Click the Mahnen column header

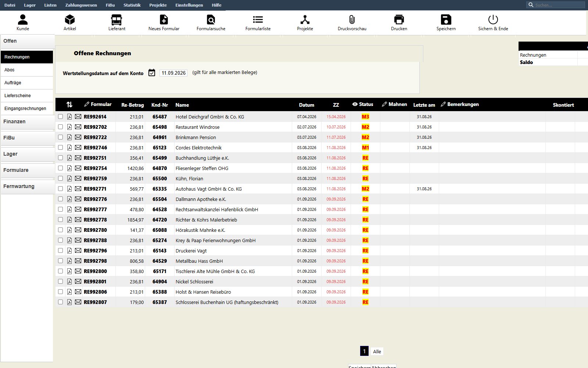[394, 105]
